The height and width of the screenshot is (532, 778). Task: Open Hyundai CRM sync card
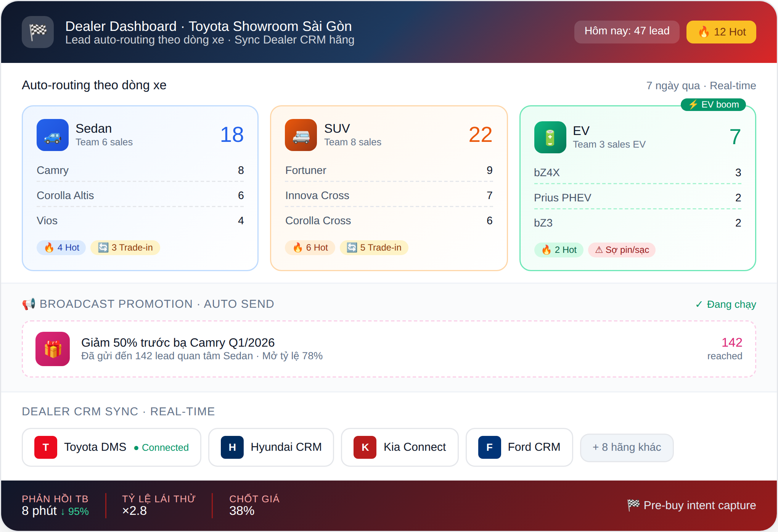click(x=271, y=447)
